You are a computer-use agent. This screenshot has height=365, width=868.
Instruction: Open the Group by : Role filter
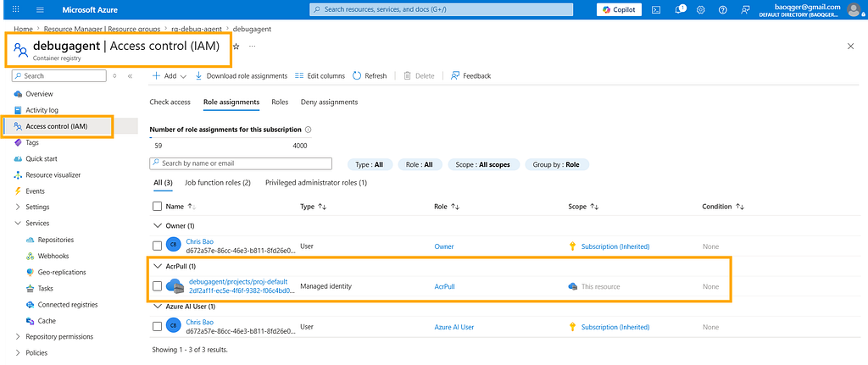[557, 164]
